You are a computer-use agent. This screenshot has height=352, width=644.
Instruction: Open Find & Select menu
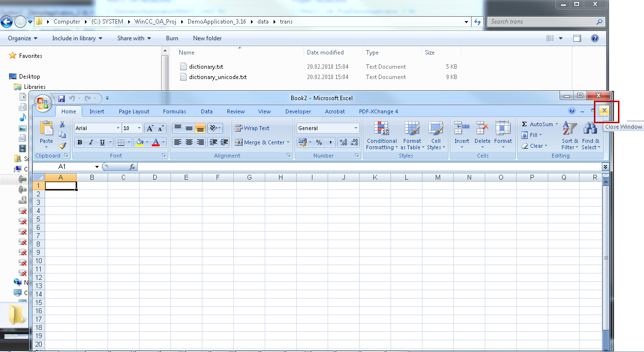590,135
